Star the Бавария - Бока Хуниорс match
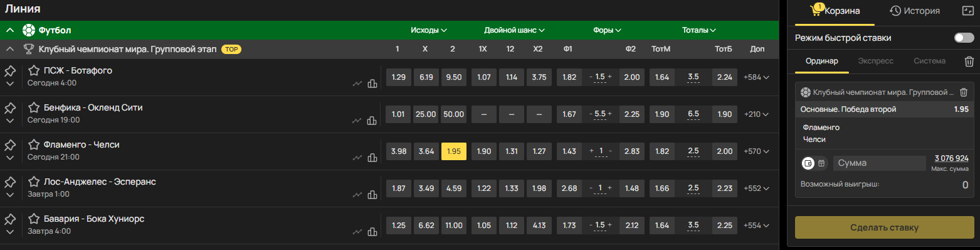980x250 pixels. pos(34,219)
